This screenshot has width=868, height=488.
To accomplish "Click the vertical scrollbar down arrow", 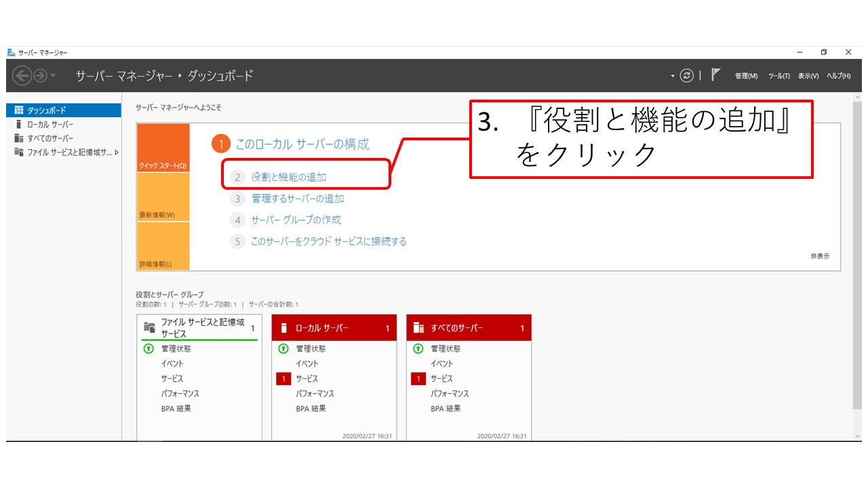I will 857,436.
